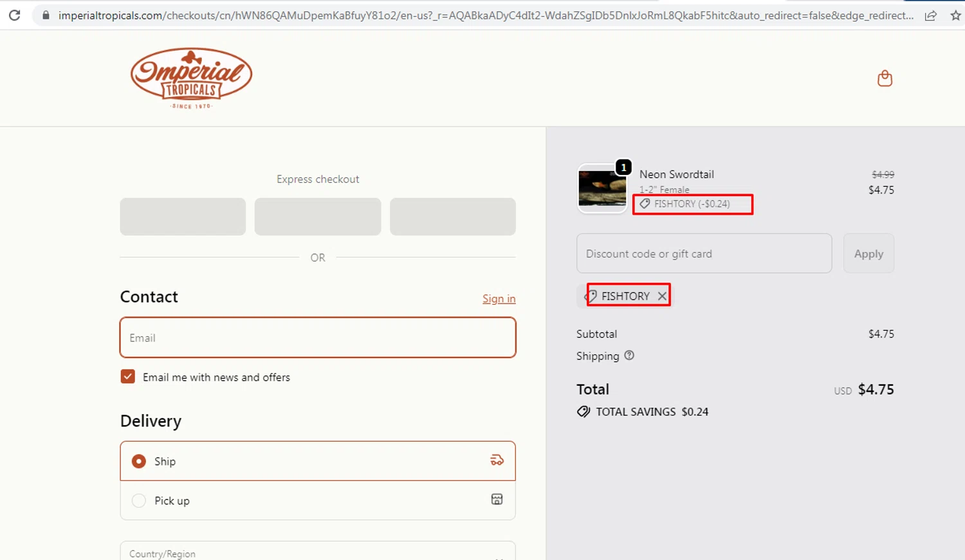Click the tag icon next to FISHTORY (-$0.24)

[x=645, y=204]
